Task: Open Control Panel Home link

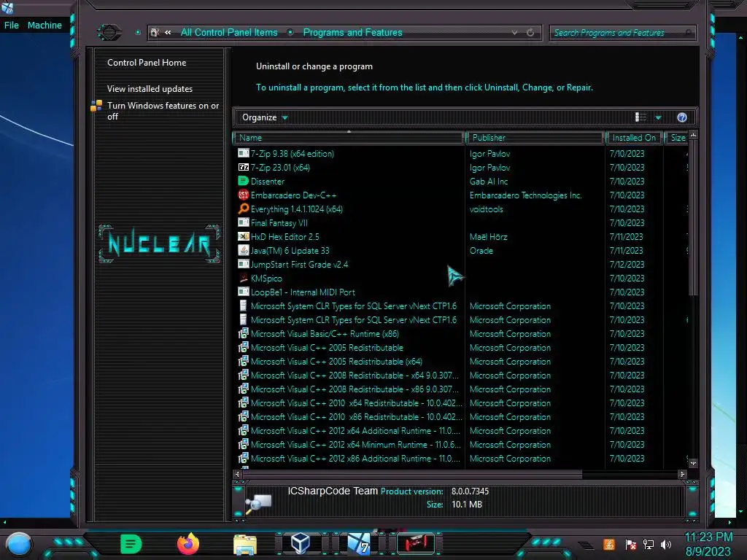Action: 147,63
